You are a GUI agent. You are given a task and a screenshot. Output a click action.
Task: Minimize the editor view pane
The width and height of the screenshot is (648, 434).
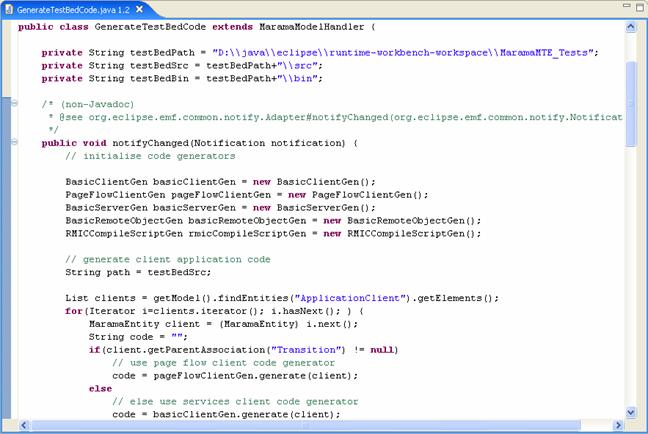pyautogui.click(x=627, y=5)
